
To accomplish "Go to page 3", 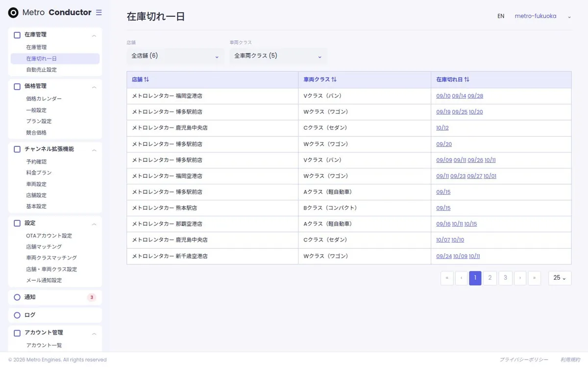I will (505, 278).
